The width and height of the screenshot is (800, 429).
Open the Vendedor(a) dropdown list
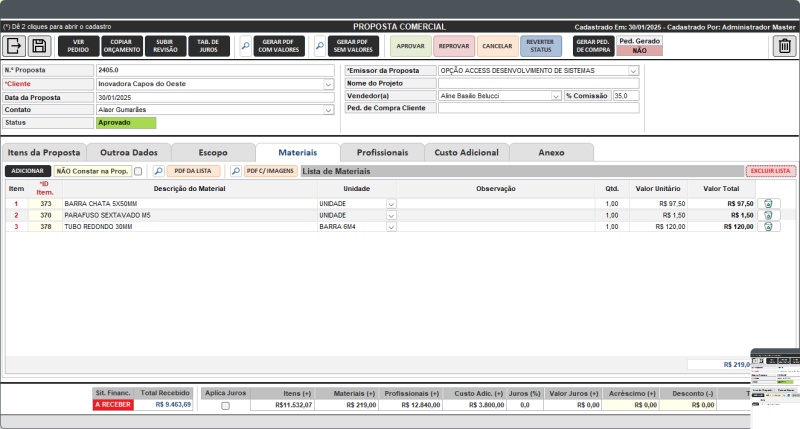[x=556, y=96]
